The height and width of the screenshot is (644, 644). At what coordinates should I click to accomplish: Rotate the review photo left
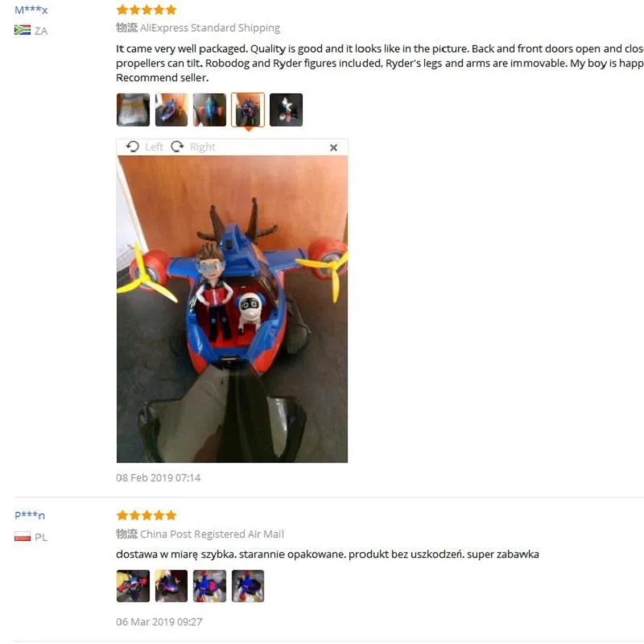pyautogui.click(x=144, y=147)
